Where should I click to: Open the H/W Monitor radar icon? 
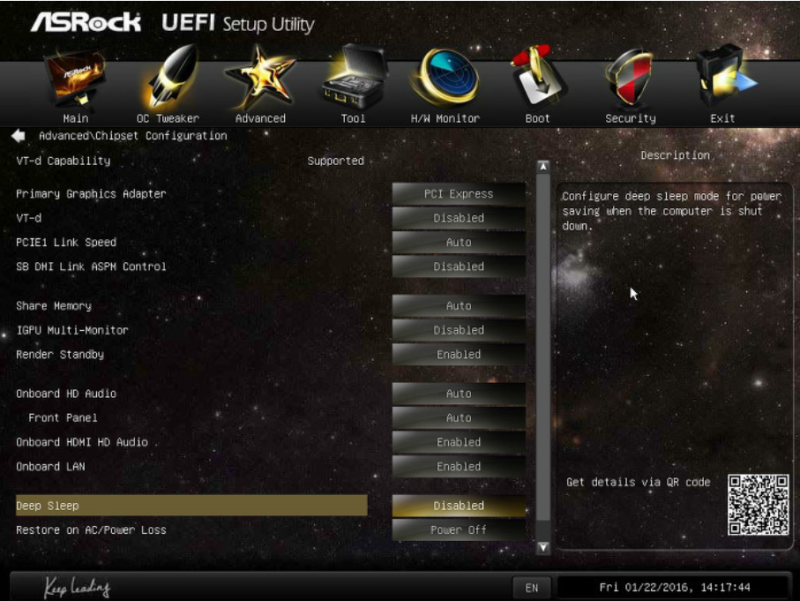[x=445, y=77]
